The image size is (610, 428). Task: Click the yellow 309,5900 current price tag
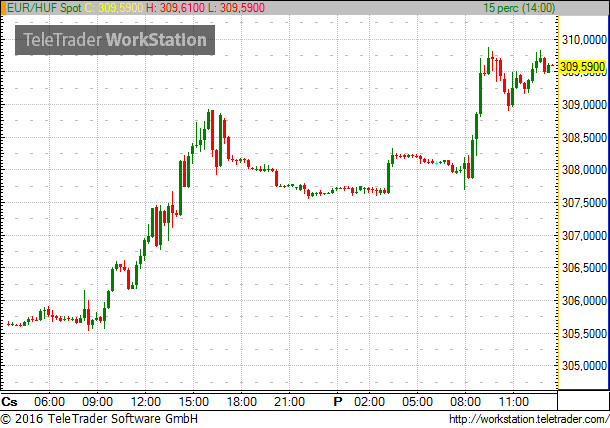[x=582, y=67]
